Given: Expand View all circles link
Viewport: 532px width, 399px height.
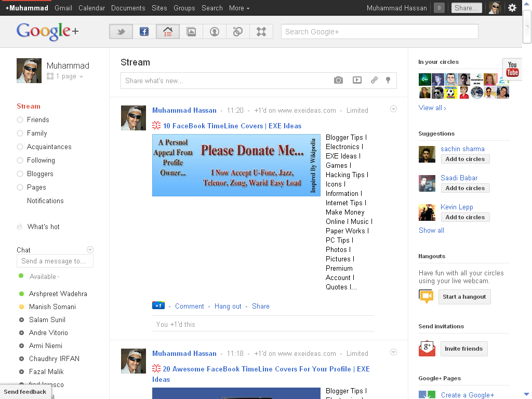Looking at the screenshot, I should 432,108.
